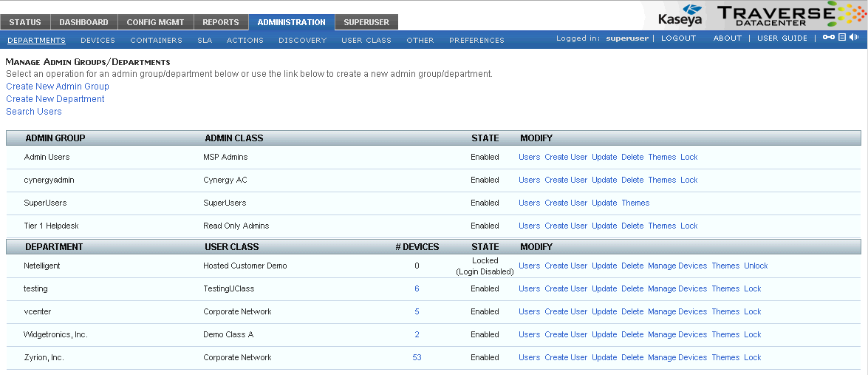Open Manage Devices for Zyrion, Inc.
868x375 pixels.
pos(677,358)
